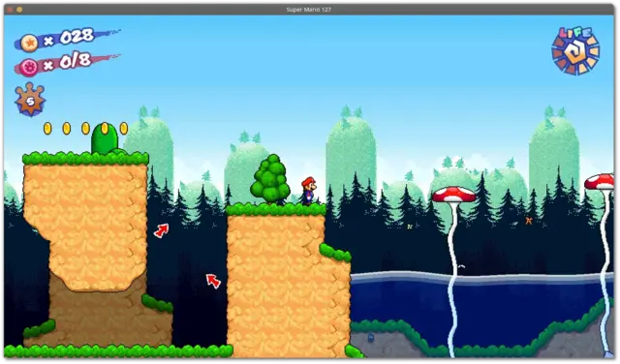Click the shine sprite badge showing 5
Screen dimensions: 620x364
tap(30, 100)
